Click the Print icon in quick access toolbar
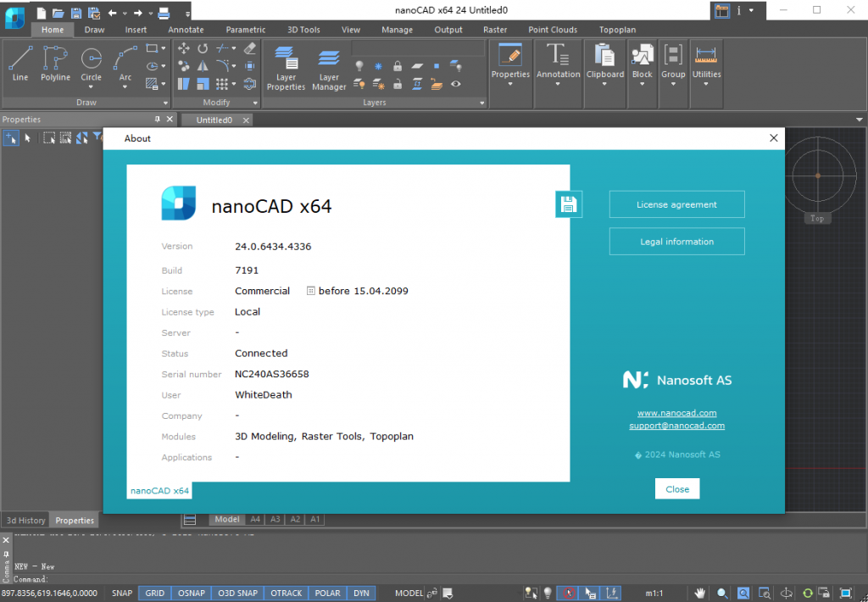Viewport: 868px width, 602px height. click(164, 13)
